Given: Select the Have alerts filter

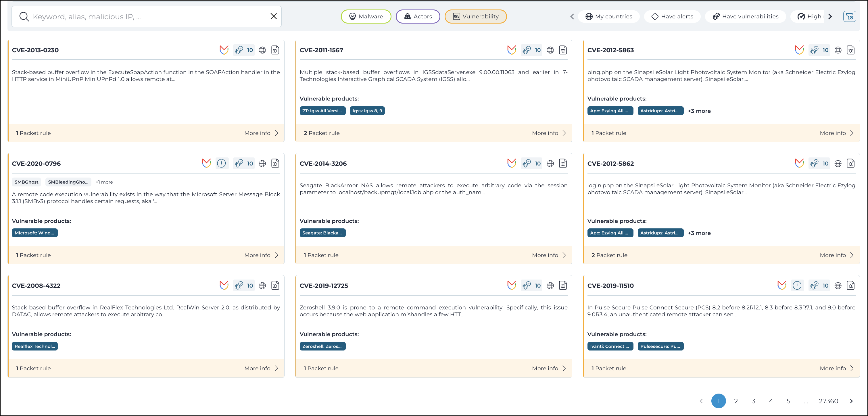Looking at the screenshot, I should point(672,16).
